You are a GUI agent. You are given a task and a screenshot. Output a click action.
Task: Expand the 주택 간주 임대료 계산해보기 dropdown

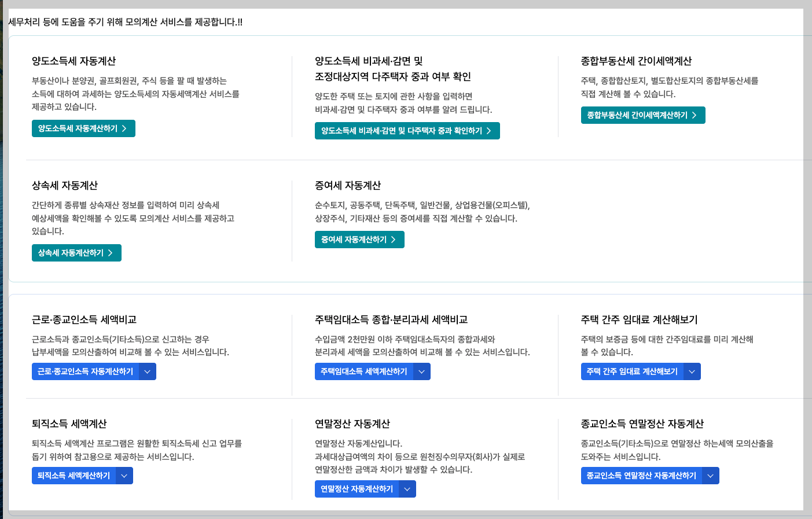[x=692, y=371]
